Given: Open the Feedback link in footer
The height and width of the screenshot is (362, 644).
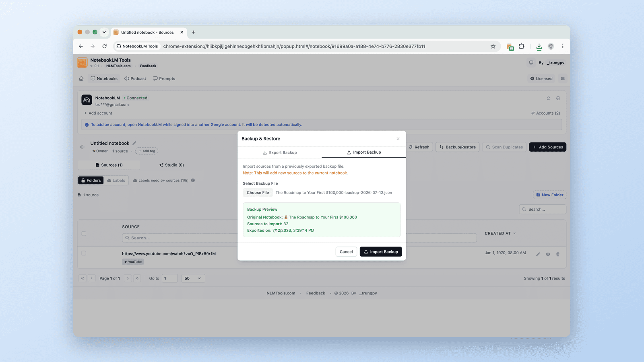Looking at the screenshot, I should 316,293.
